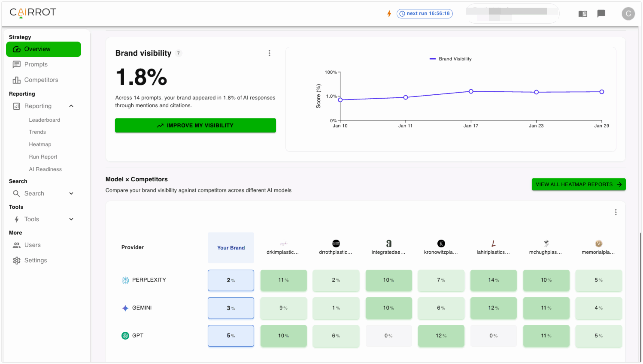Click the GPT model icon
Viewport: 643px width, 364px height.
pyautogui.click(x=125, y=335)
